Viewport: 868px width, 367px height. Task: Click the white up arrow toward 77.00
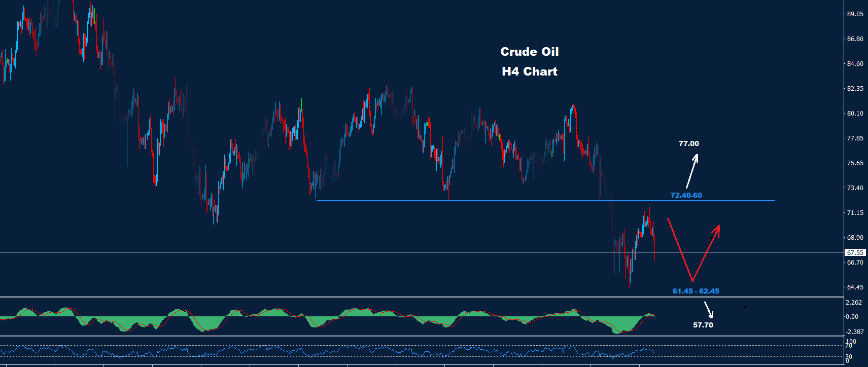pyautogui.click(x=692, y=171)
